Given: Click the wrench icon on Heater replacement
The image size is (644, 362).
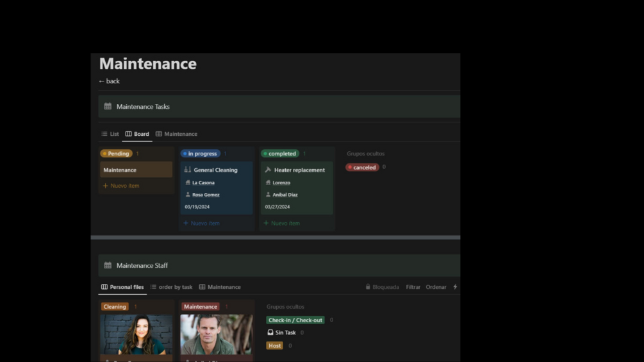Looking at the screenshot, I should 268,170.
